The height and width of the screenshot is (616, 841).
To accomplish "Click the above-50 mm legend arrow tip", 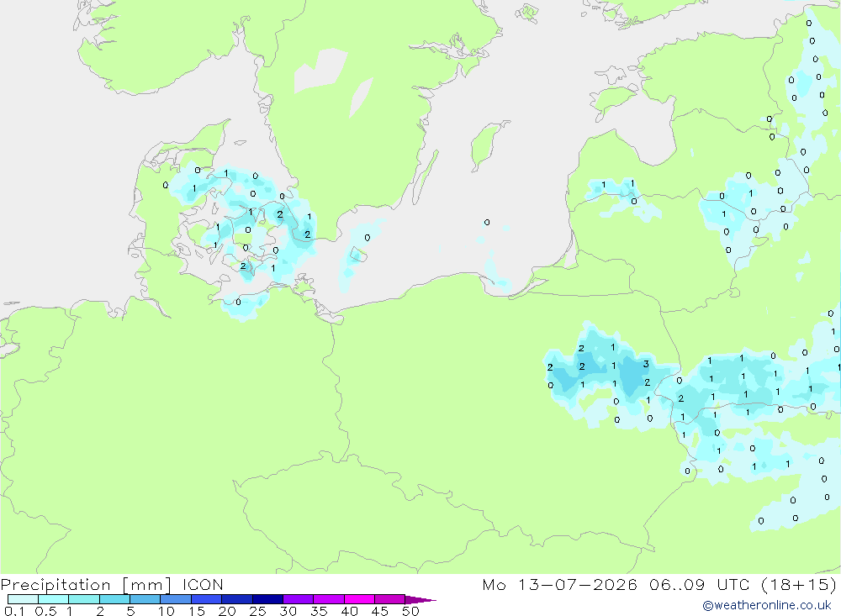I will 421,600.
